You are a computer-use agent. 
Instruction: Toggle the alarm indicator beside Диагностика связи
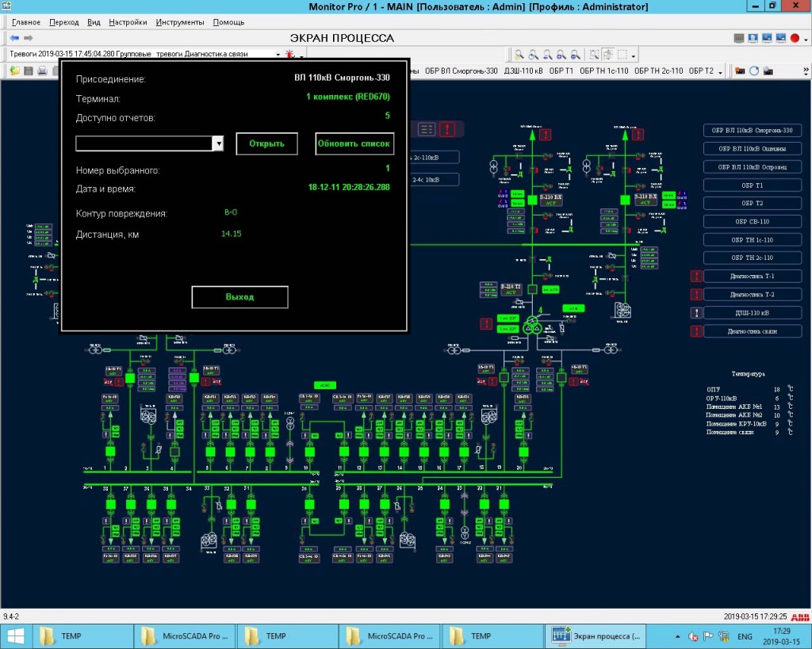697,330
